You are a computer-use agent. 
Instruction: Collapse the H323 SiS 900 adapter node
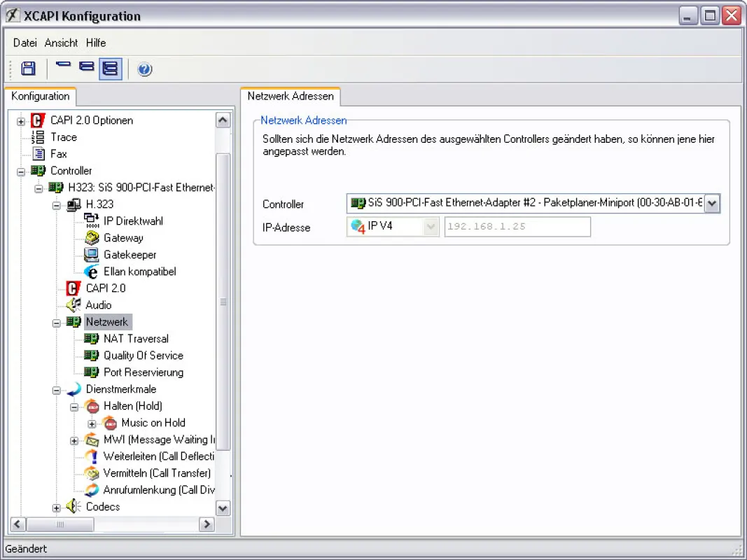click(x=39, y=188)
